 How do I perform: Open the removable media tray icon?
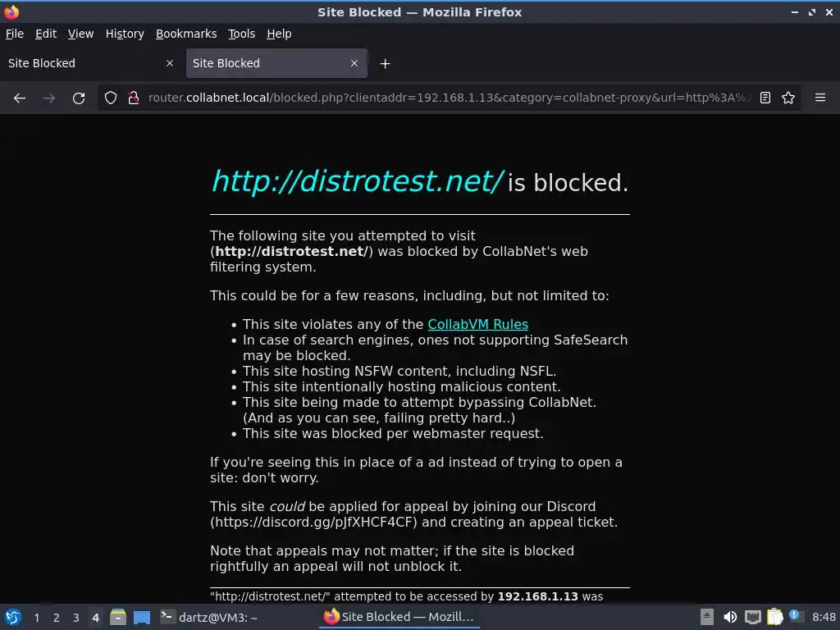click(x=706, y=618)
